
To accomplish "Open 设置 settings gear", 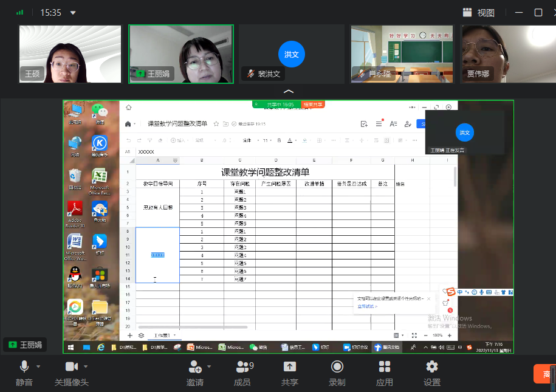I will pyautogui.click(x=432, y=367).
